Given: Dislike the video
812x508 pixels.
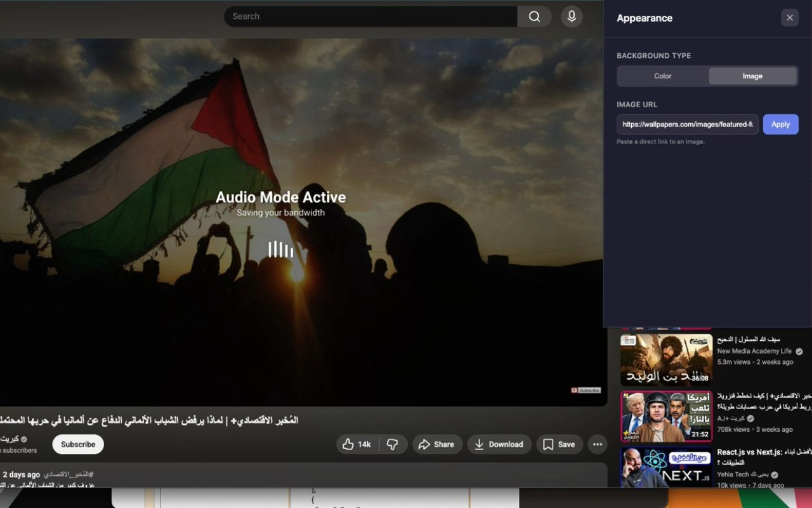Looking at the screenshot, I should [393, 444].
